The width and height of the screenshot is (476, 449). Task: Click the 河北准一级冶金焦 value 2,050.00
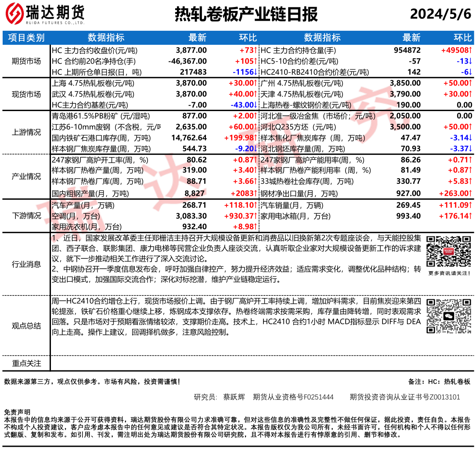(x=405, y=116)
